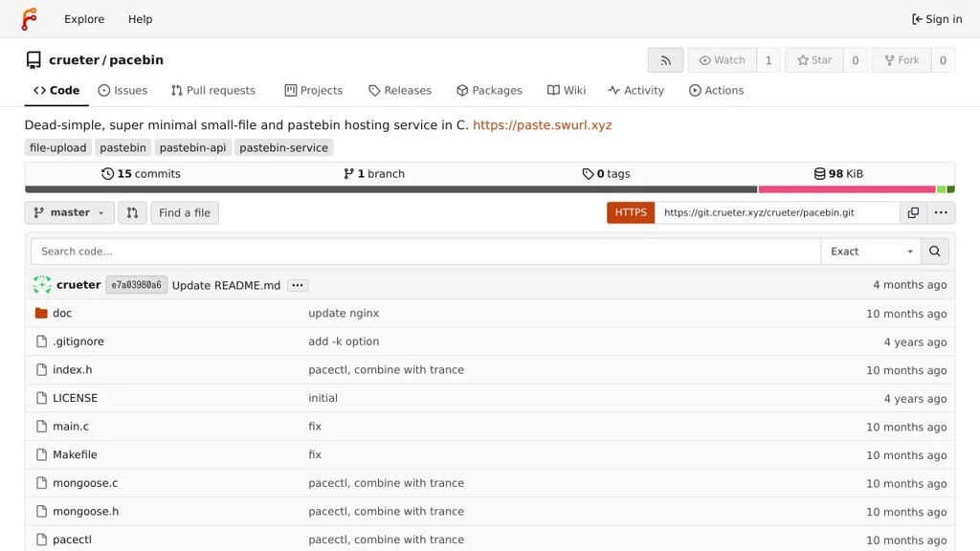Open the master branch dropdown
Screen dimensions: 980x551
[x=70, y=212]
